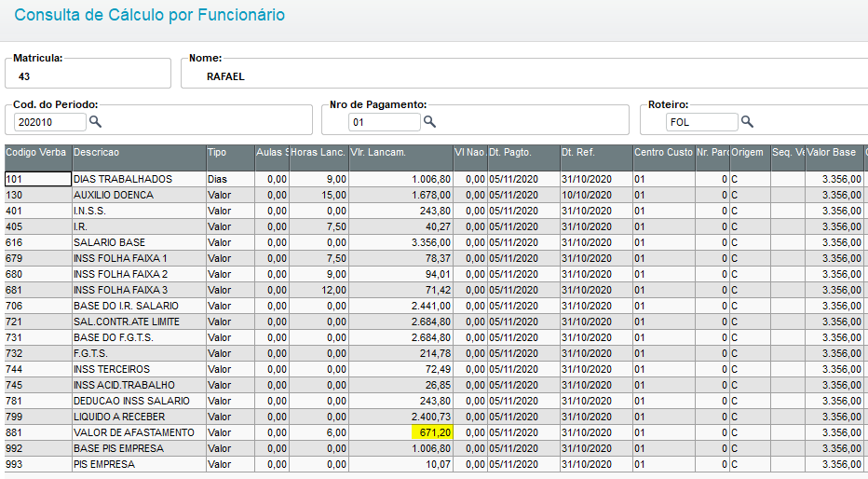Sort by Codigo Verba column header
This screenshot has width=868, height=479.
38,157
